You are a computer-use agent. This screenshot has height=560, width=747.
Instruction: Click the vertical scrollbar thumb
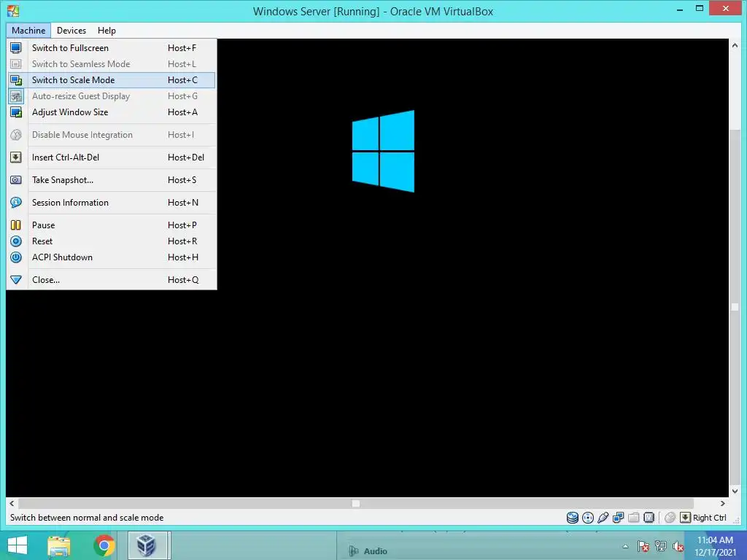pos(735,307)
